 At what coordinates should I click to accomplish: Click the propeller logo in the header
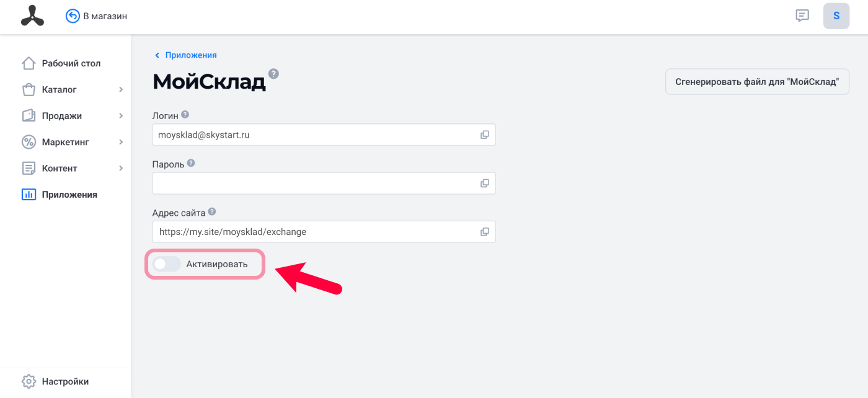coord(32,16)
